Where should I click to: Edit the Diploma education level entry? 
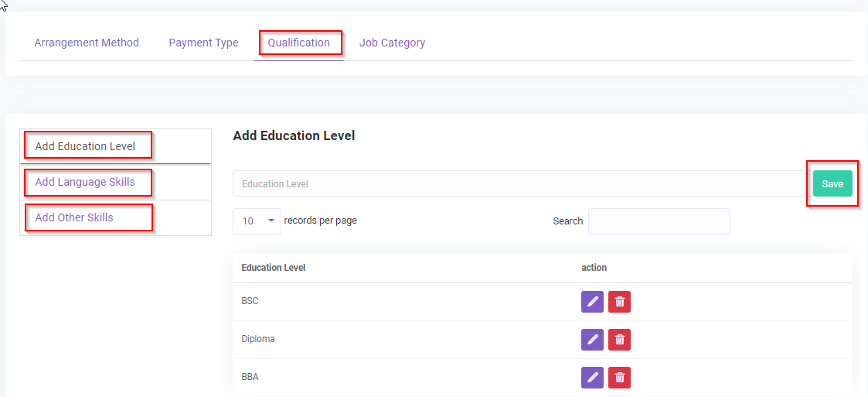[592, 340]
